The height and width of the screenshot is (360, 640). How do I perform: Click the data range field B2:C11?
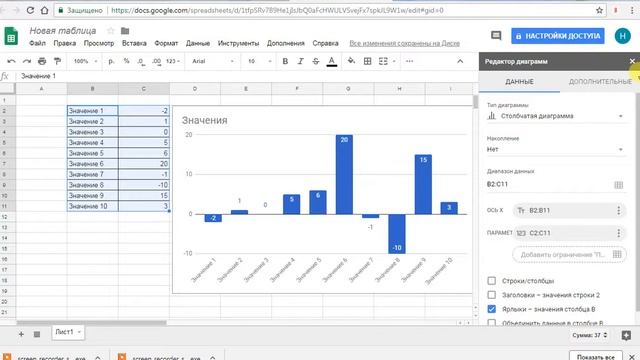click(549, 184)
